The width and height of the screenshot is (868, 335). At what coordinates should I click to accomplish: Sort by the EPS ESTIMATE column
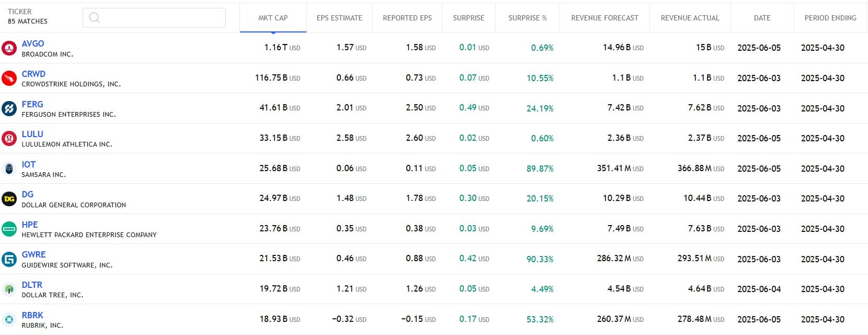tap(339, 18)
